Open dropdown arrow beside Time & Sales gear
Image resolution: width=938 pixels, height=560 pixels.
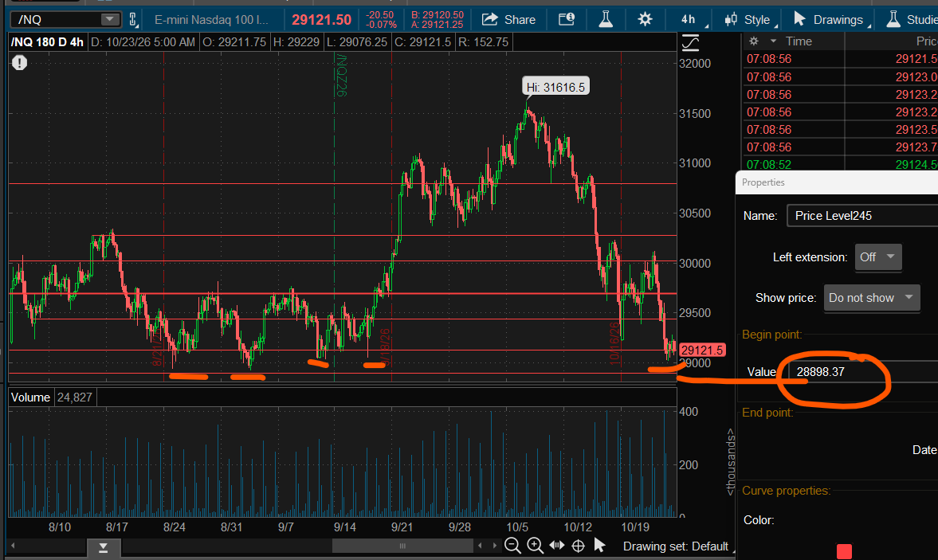pos(773,41)
